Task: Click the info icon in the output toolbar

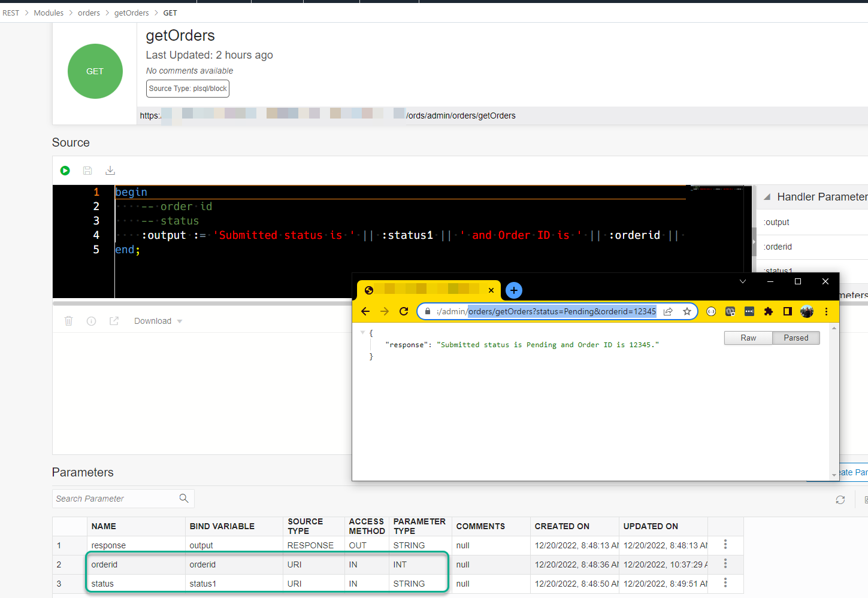Action: [x=92, y=321]
